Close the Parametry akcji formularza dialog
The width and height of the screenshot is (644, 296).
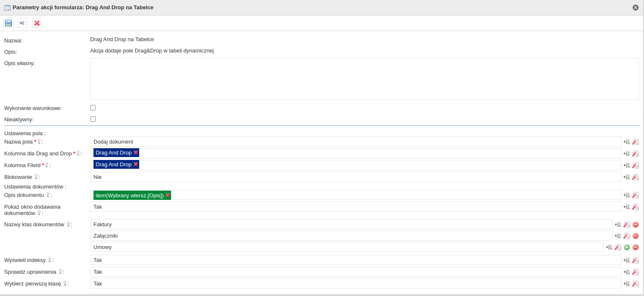coord(636,8)
